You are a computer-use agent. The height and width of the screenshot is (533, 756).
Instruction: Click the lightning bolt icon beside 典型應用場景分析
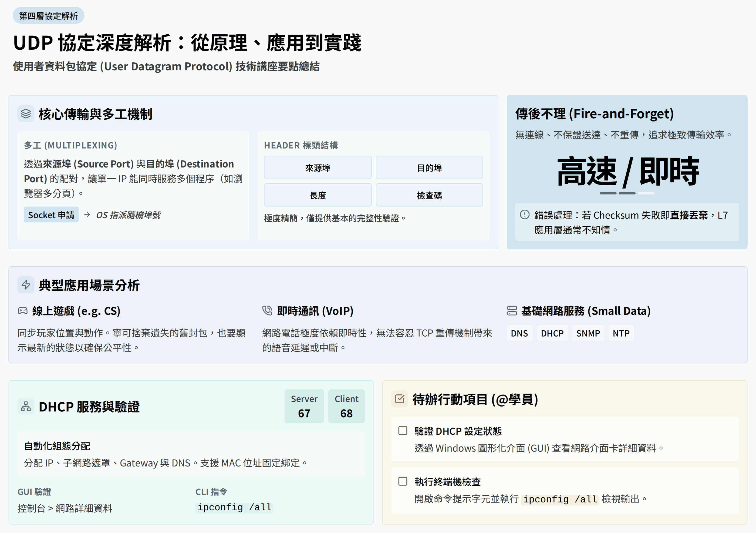click(26, 285)
